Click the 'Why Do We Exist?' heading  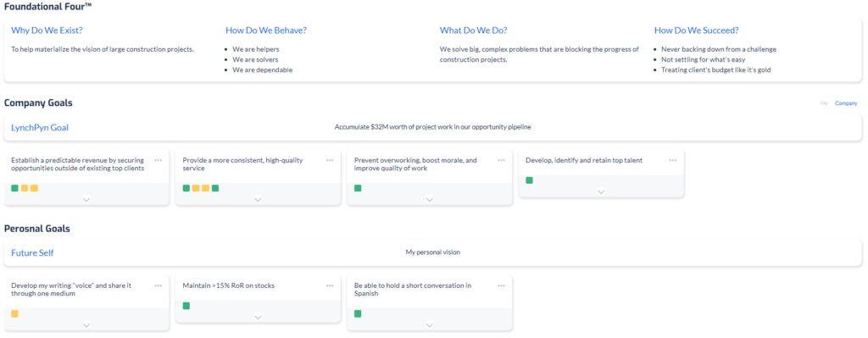pos(47,30)
